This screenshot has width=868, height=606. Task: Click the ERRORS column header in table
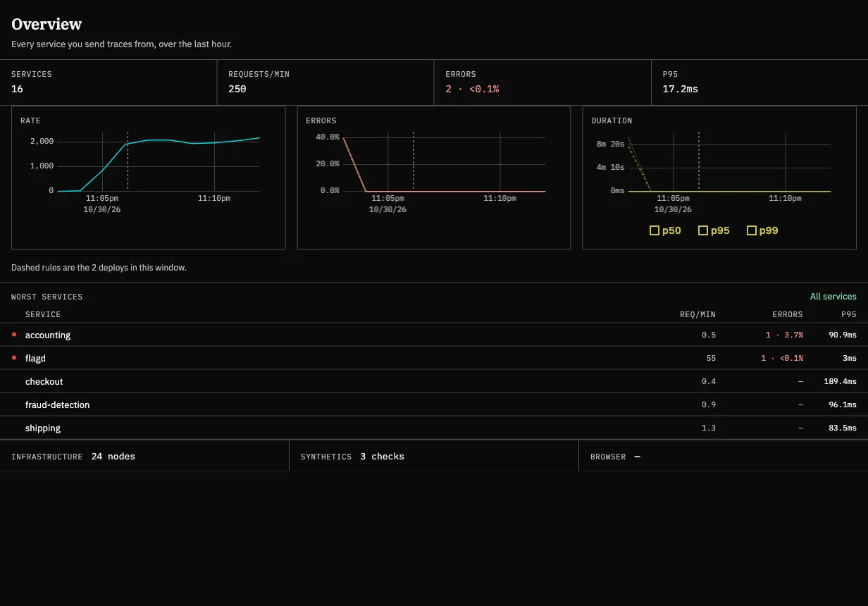tap(788, 314)
